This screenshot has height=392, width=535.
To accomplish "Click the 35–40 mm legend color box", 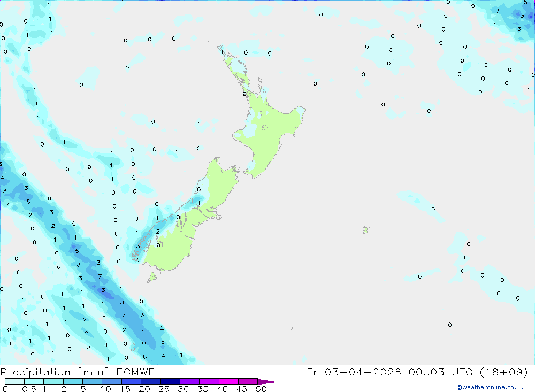I will [209, 381].
